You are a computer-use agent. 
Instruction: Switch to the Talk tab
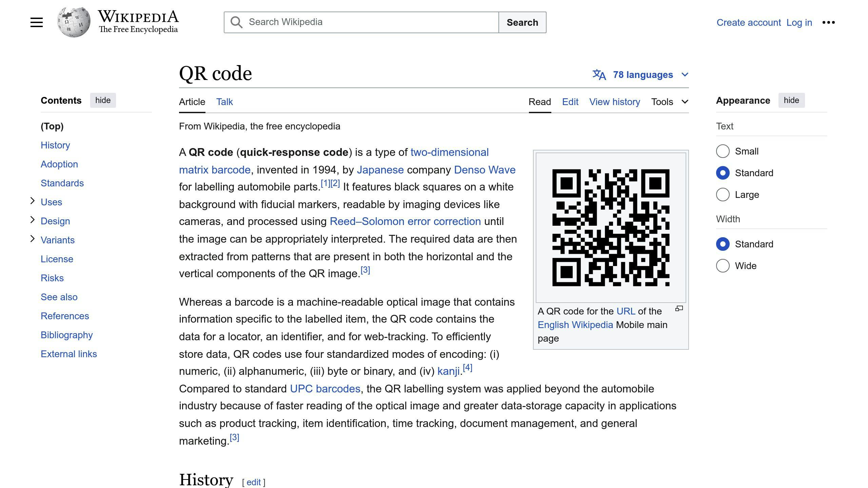pos(224,102)
